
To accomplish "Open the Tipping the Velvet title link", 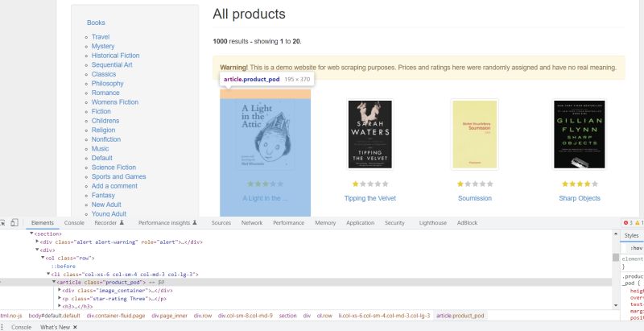I will (x=370, y=198).
